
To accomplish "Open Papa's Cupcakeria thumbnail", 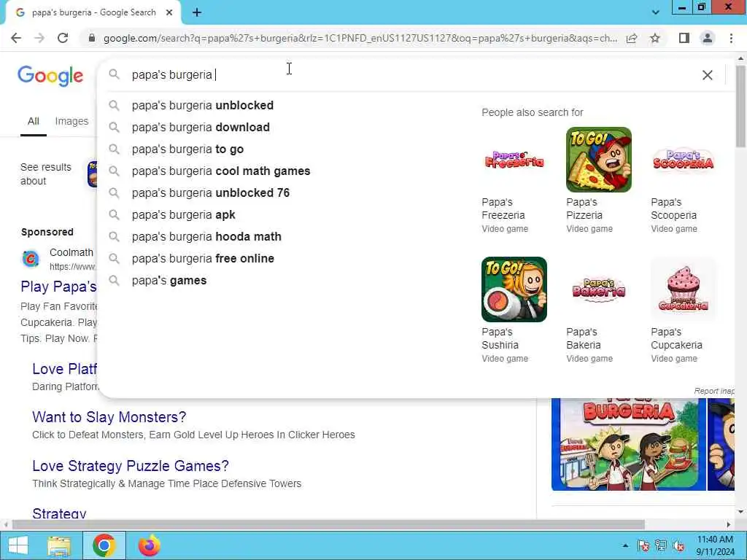I will click(x=683, y=289).
